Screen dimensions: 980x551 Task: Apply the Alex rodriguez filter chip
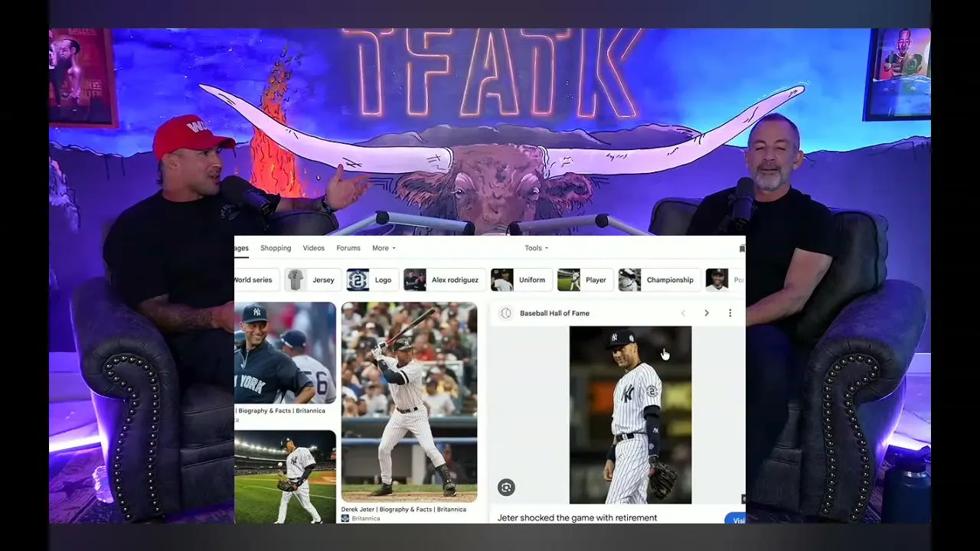pos(444,280)
